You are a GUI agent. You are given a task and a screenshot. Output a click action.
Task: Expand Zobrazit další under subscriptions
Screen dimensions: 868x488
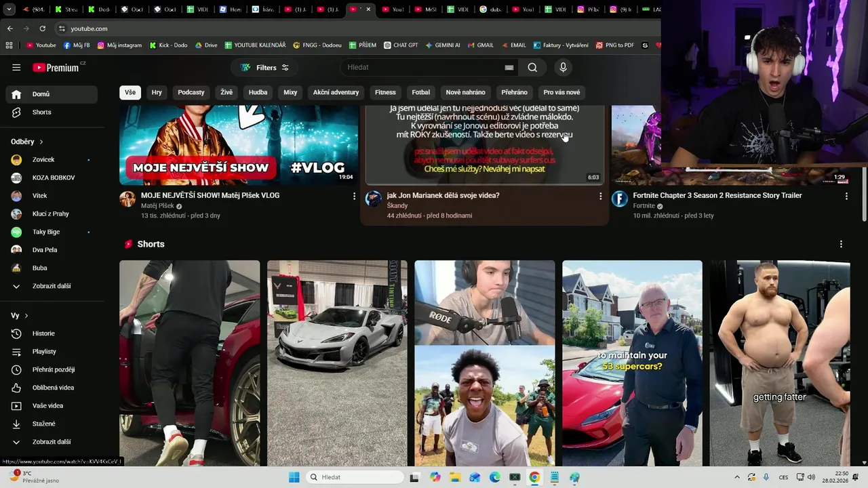pos(52,286)
